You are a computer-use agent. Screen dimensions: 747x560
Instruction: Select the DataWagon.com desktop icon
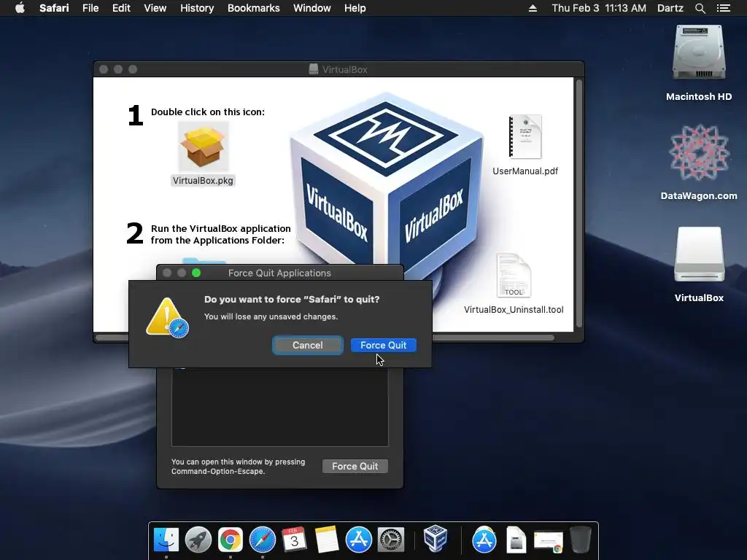[699, 152]
